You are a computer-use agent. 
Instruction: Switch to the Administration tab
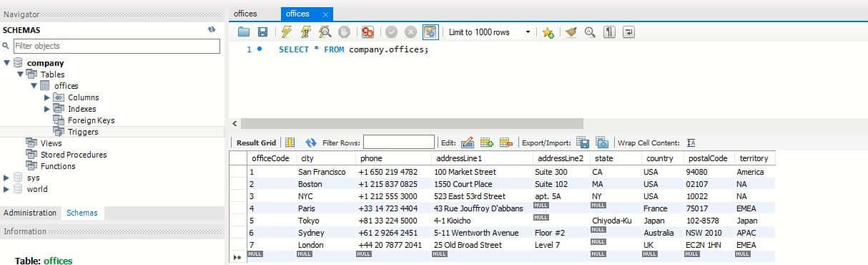[30, 213]
